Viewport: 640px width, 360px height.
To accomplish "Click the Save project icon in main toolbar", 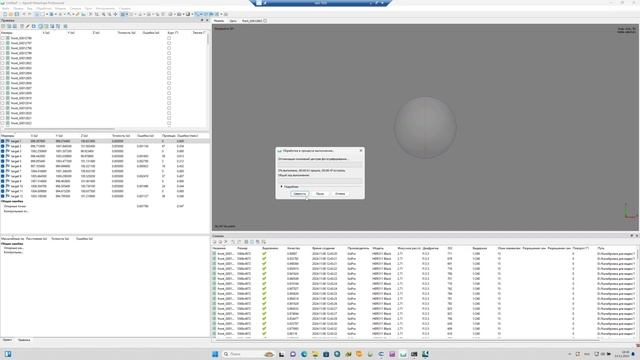I will tap(17, 14).
